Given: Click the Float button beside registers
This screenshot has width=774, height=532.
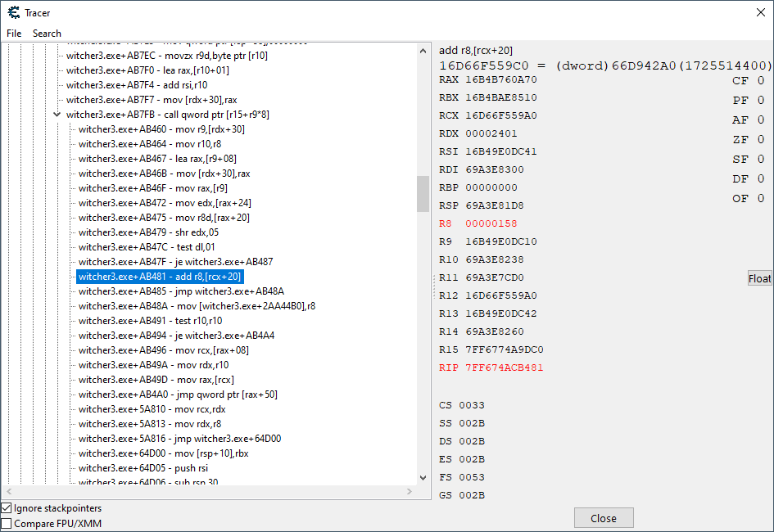Looking at the screenshot, I should pos(759,278).
